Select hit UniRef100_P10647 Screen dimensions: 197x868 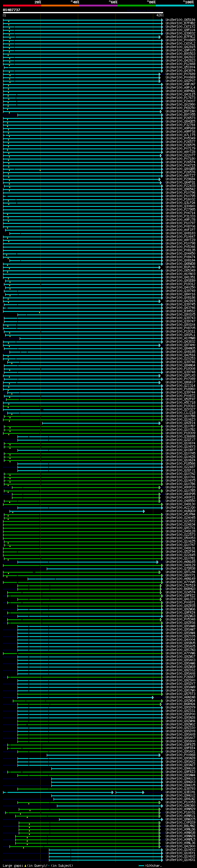pos(180,236)
